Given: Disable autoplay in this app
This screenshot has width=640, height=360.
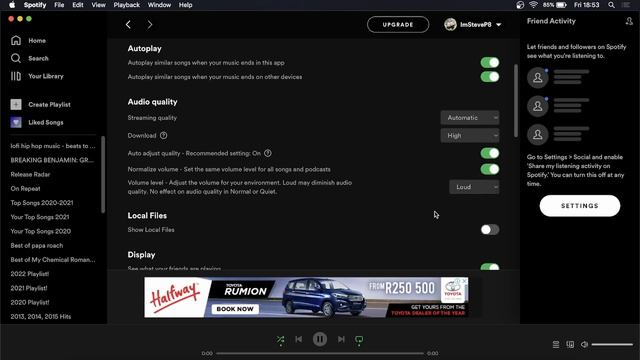Looking at the screenshot, I should [490, 62].
